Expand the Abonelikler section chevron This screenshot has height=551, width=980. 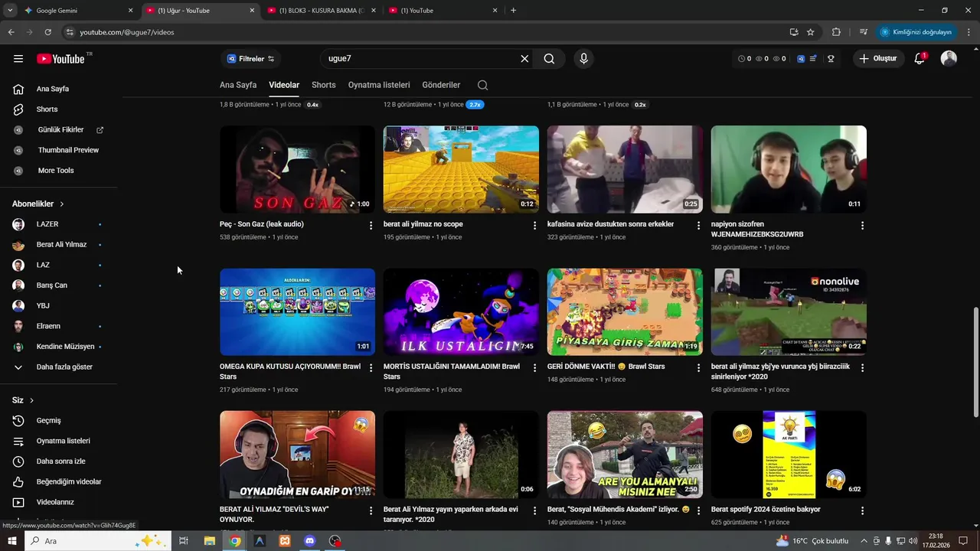pyautogui.click(x=62, y=204)
